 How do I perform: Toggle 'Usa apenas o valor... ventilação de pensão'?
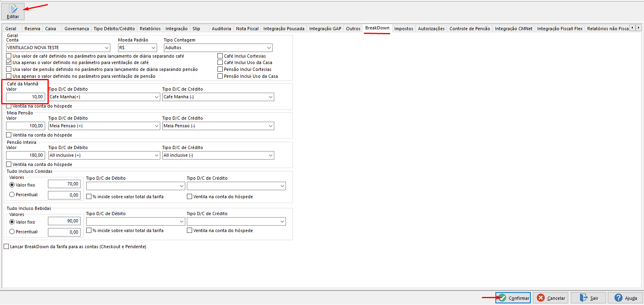(9, 76)
